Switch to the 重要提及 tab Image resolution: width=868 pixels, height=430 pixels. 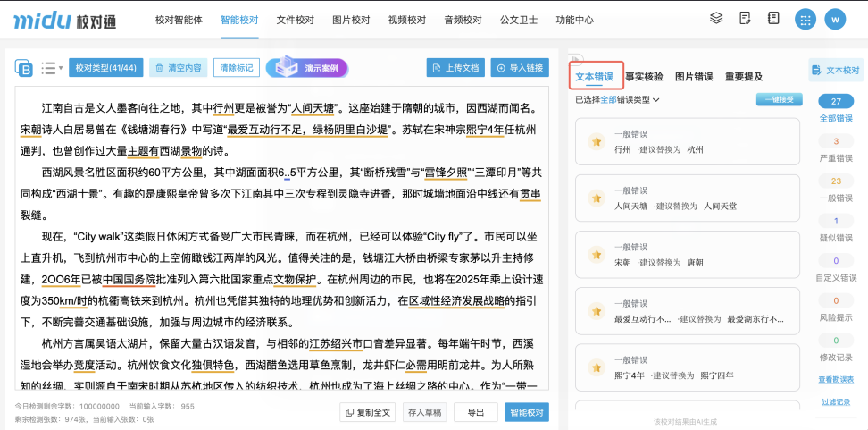[744, 77]
